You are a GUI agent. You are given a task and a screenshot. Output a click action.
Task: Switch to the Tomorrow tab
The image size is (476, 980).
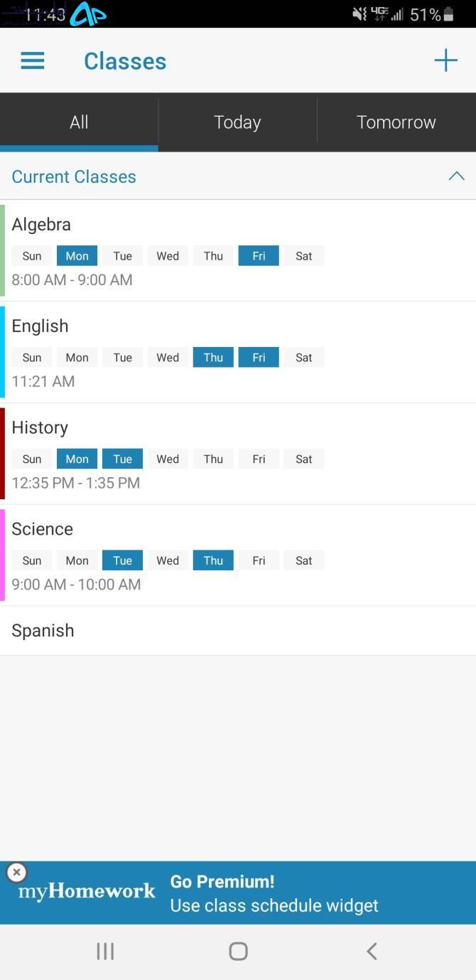click(396, 122)
